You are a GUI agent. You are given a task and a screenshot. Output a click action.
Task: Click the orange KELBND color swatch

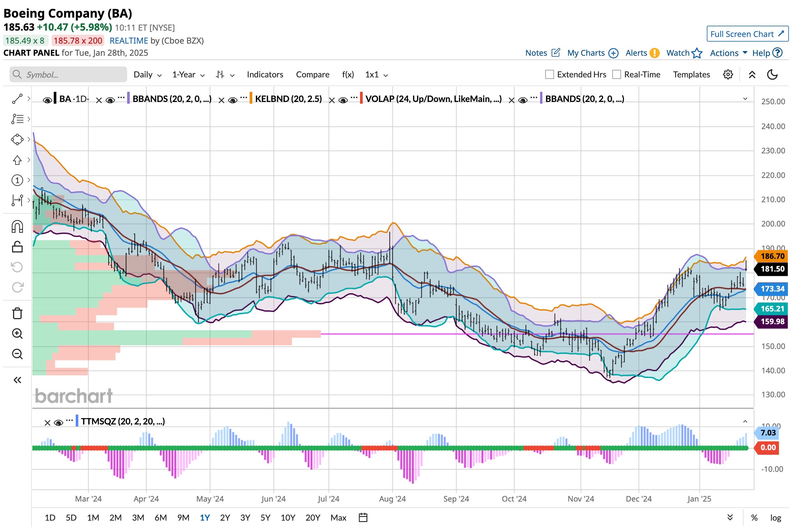pyautogui.click(x=251, y=98)
